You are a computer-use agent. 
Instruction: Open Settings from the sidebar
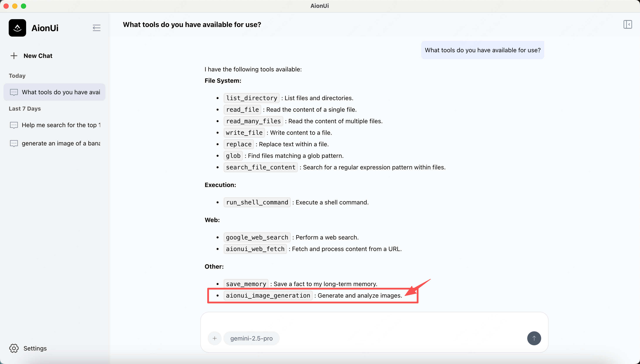[x=35, y=348]
